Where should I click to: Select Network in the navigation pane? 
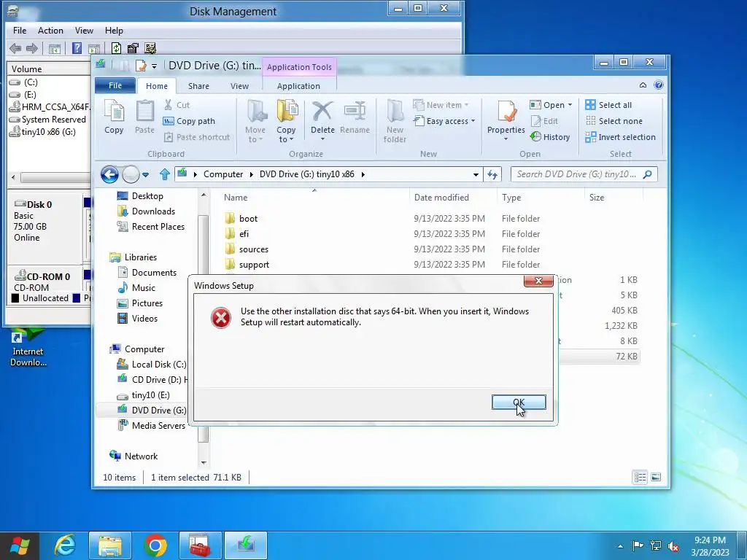141,456
